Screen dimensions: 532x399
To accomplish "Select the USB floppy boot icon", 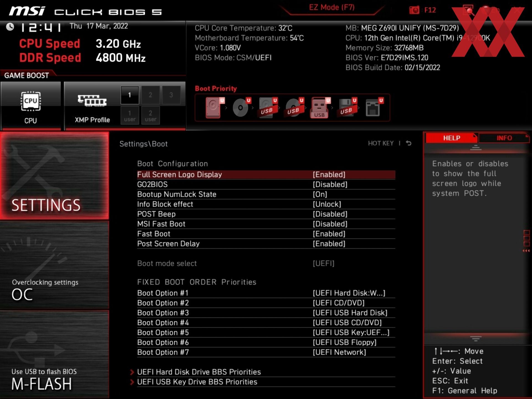I will 347,108.
